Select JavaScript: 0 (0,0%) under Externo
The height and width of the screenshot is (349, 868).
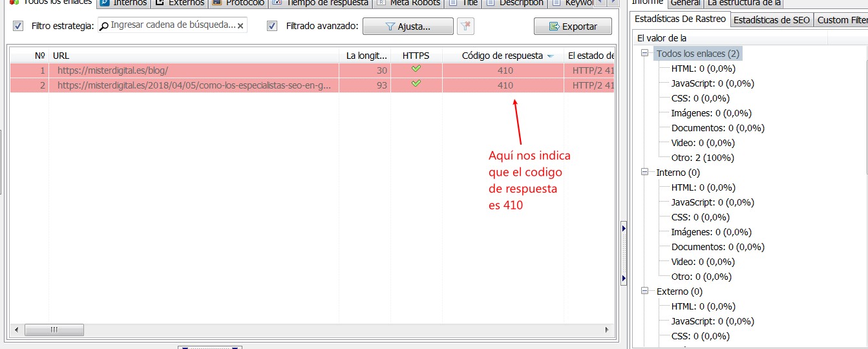[713, 321]
